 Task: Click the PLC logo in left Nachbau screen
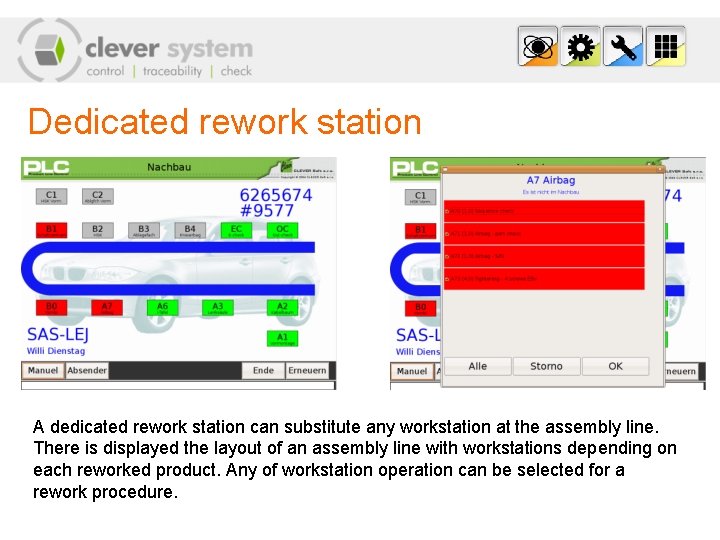[x=46, y=168]
